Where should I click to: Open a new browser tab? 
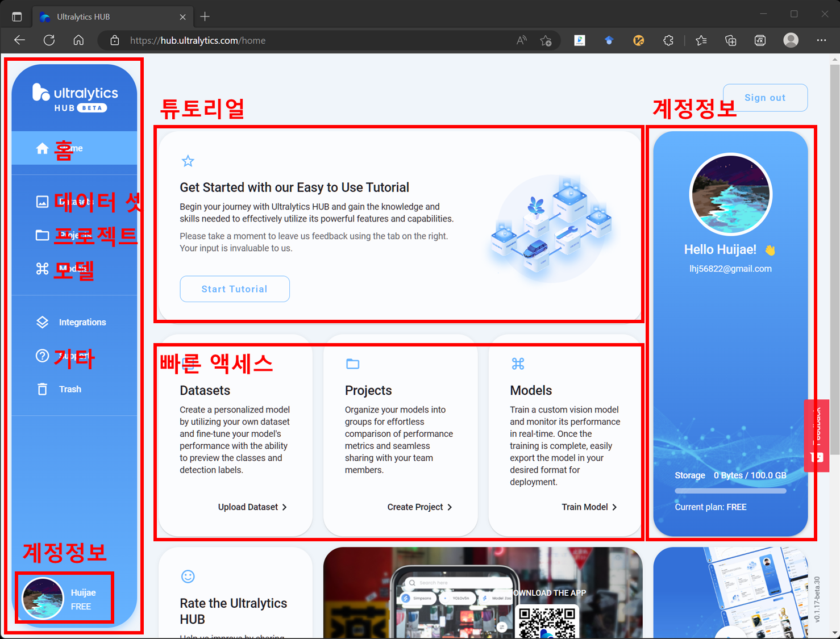coord(205,17)
